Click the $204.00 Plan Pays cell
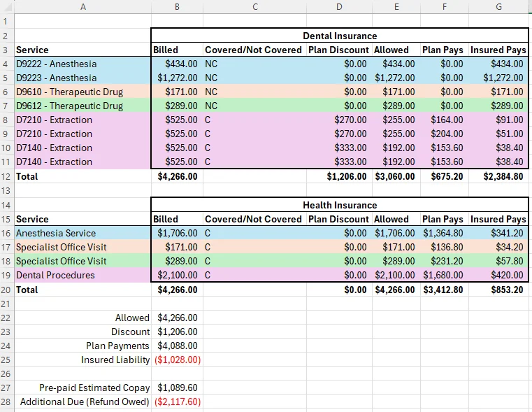The height and width of the screenshot is (412, 532). coord(445,134)
